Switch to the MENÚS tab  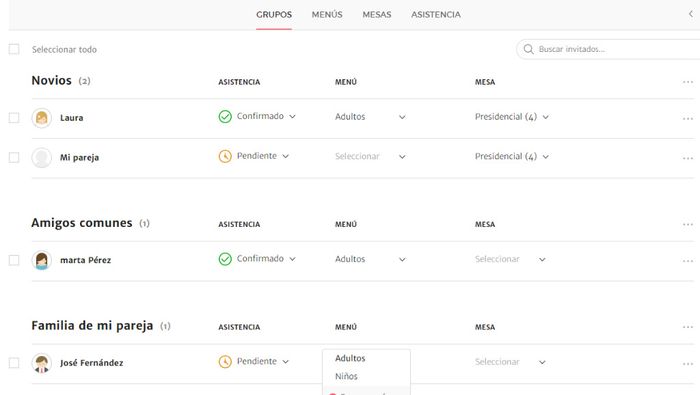(x=327, y=15)
